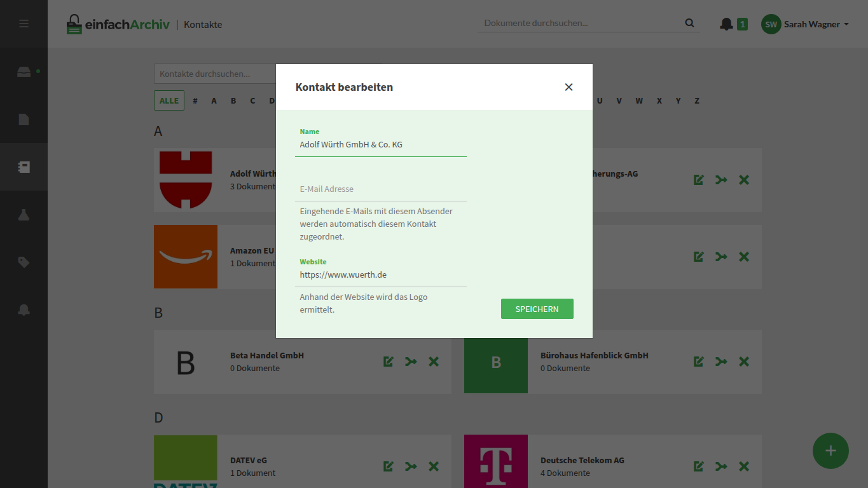The height and width of the screenshot is (488, 868).
Task: Filter contacts by letter C
Action: [252, 101]
